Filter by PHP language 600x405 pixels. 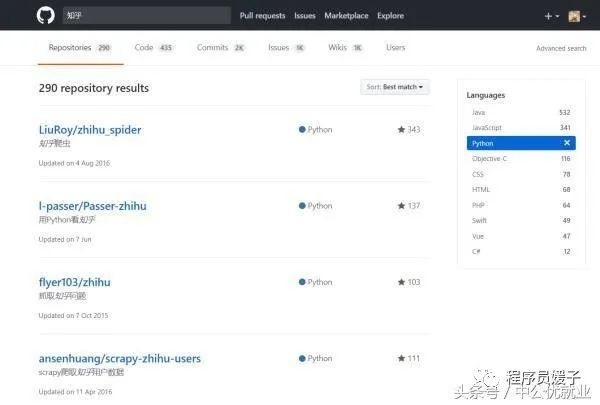click(x=521, y=205)
